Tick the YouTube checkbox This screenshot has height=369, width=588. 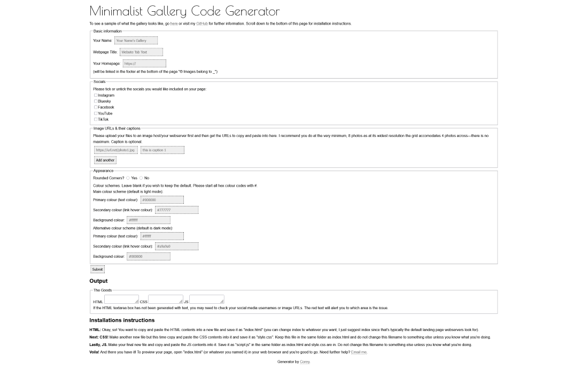click(96, 113)
